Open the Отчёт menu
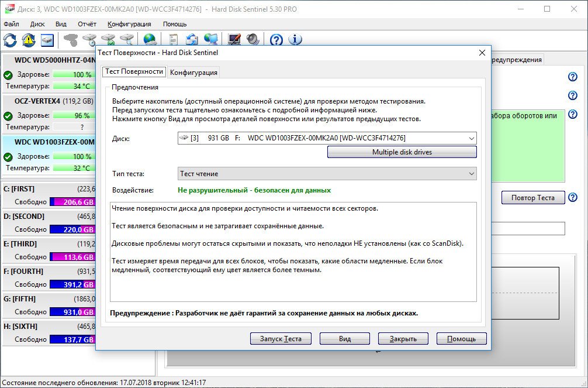This screenshot has width=588, height=388. (x=87, y=24)
